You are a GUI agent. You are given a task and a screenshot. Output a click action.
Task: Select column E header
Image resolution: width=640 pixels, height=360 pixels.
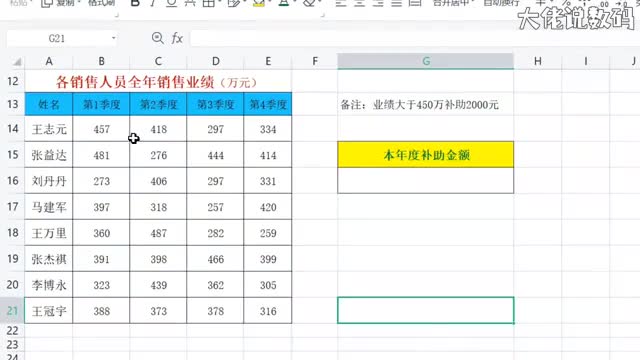click(268, 61)
